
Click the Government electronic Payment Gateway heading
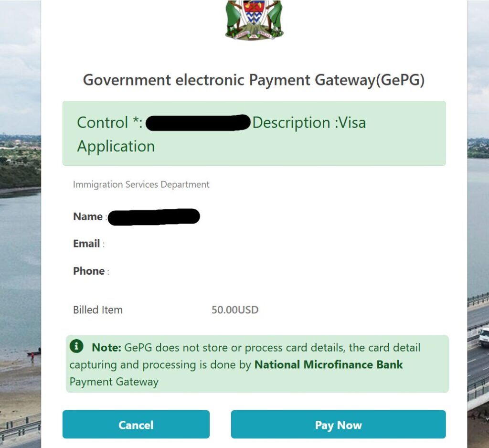pos(254,80)
